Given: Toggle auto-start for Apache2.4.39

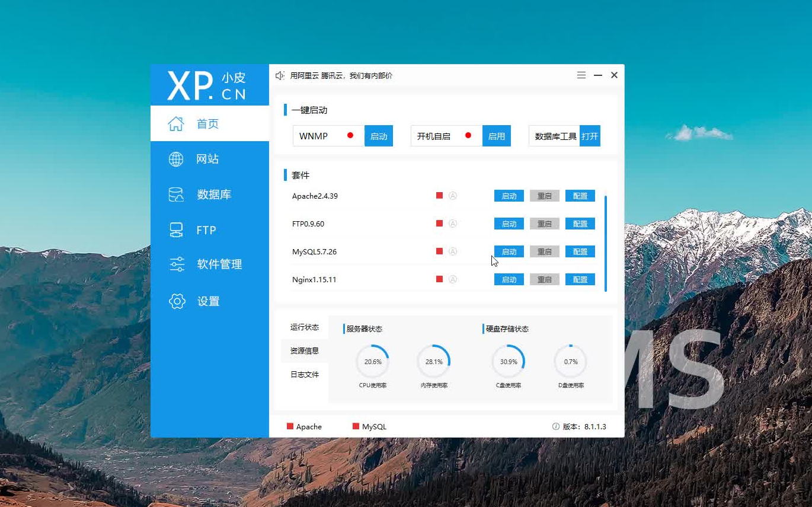Looking at the screenshot, I should pos(453,196).
